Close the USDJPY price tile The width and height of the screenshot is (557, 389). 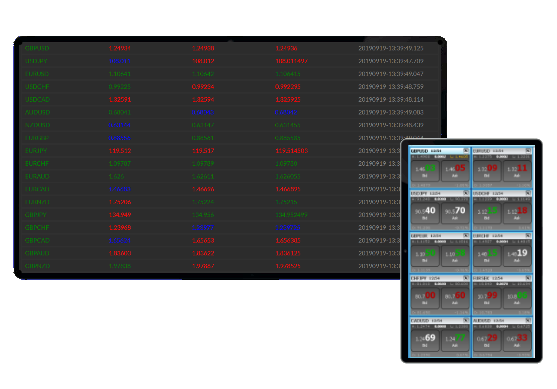[466, 193]
